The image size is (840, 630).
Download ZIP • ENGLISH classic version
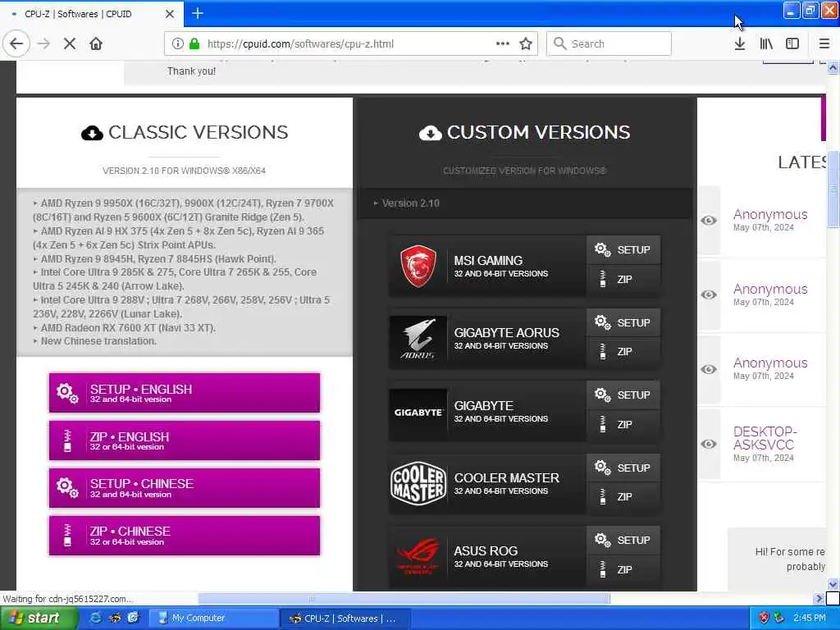(185, 441)
